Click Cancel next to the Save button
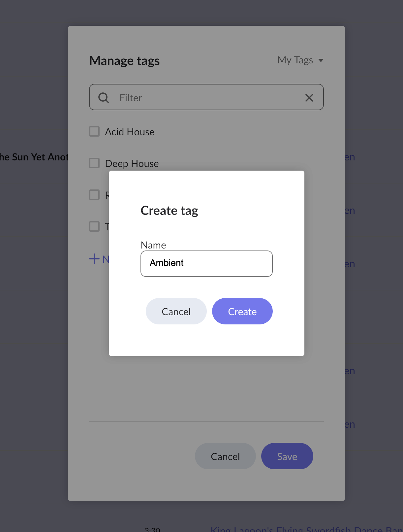The width and height of the screenshot is (403, 532). 225,456
